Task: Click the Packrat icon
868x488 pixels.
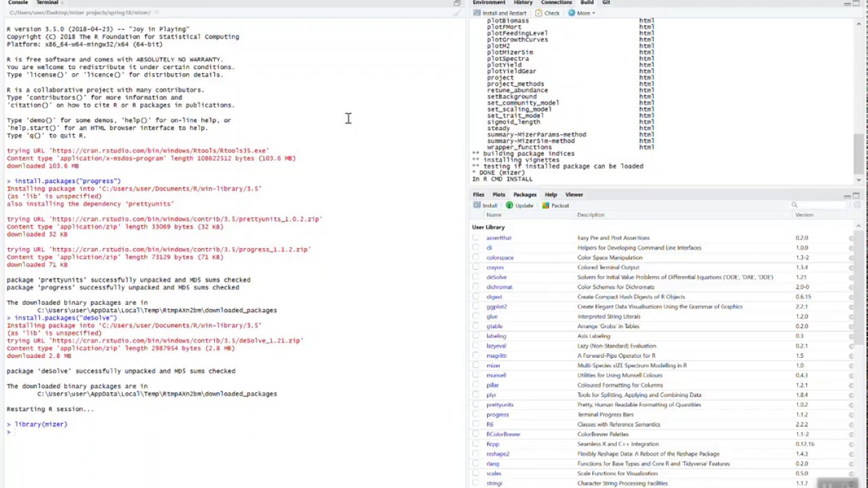Action: [x=545, y=205]
